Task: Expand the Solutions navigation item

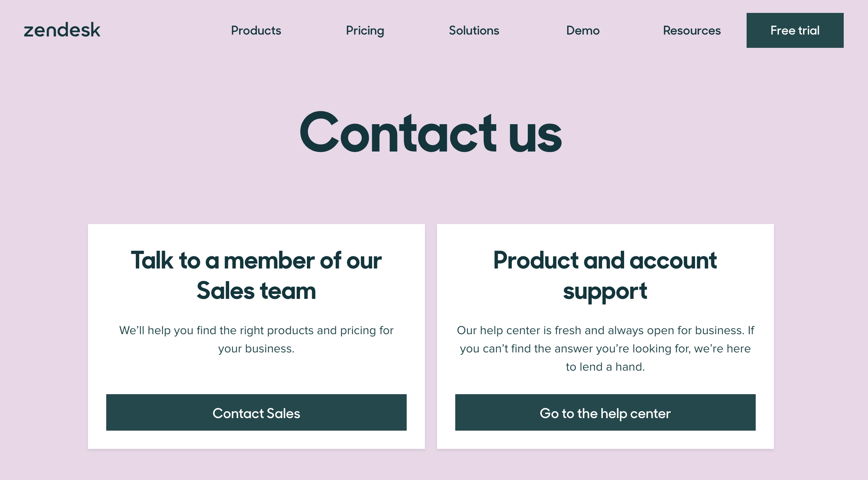Action: [474, 30]
